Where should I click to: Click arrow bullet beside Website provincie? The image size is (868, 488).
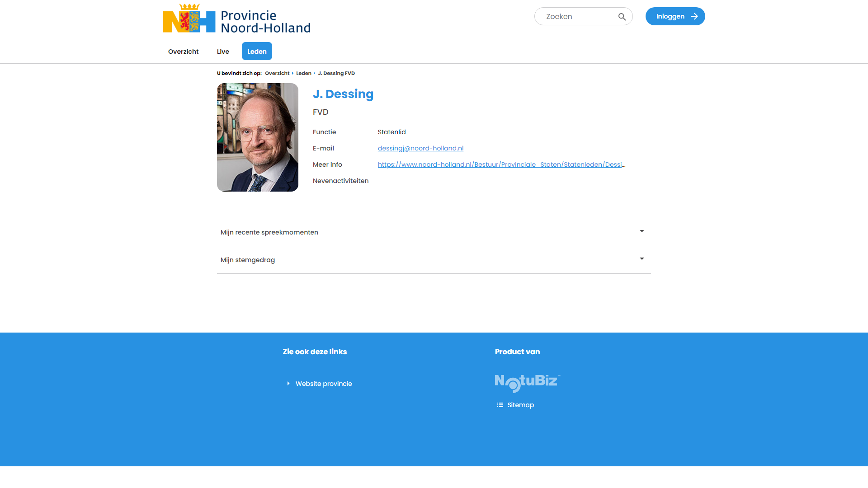(288, 384)
